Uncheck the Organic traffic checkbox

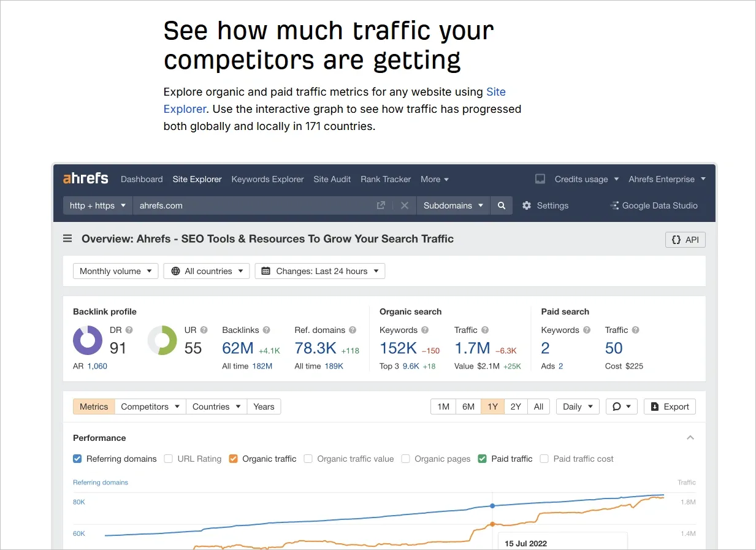point(233,459)
